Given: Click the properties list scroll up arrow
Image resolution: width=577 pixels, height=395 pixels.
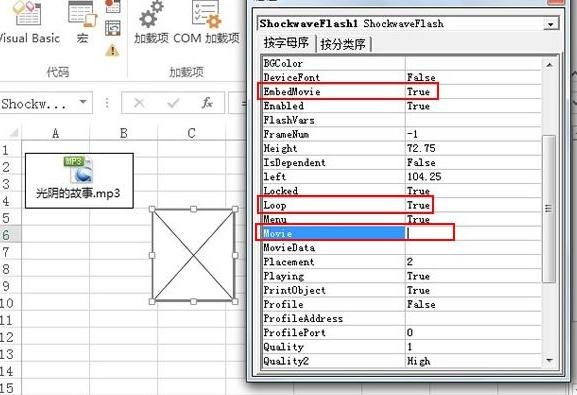Looking at the screenshot, I should [x=549, y=65].
